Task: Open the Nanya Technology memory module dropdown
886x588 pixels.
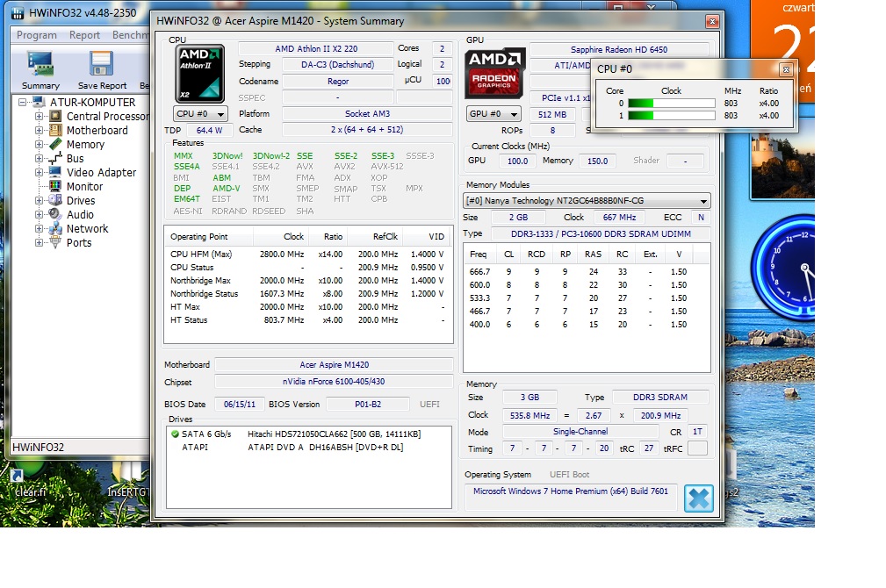Action: click(587, 200)
